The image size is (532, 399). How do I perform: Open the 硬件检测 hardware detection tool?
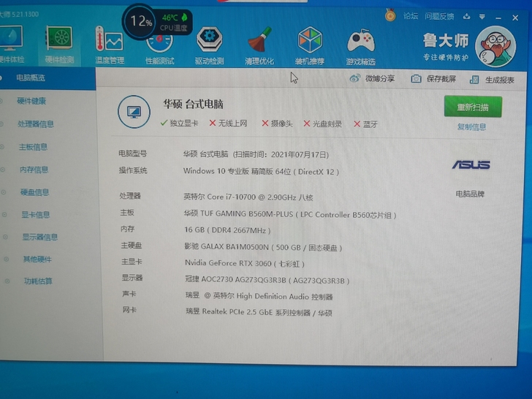[x=59, y=45]
